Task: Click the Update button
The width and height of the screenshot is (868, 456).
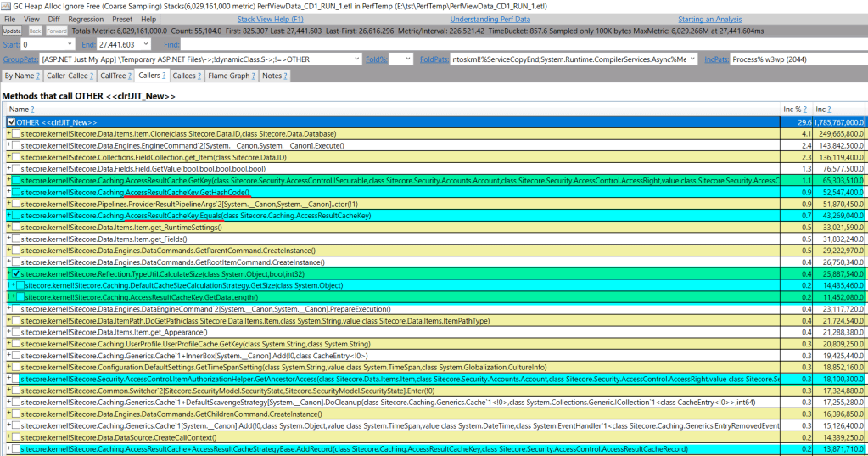Action: point(12,31)
